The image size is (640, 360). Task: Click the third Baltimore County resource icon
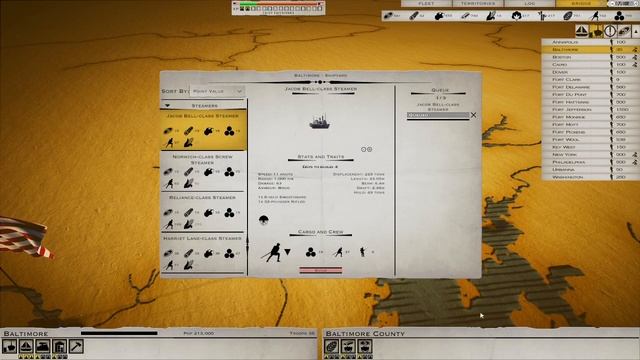pos(364,347)
